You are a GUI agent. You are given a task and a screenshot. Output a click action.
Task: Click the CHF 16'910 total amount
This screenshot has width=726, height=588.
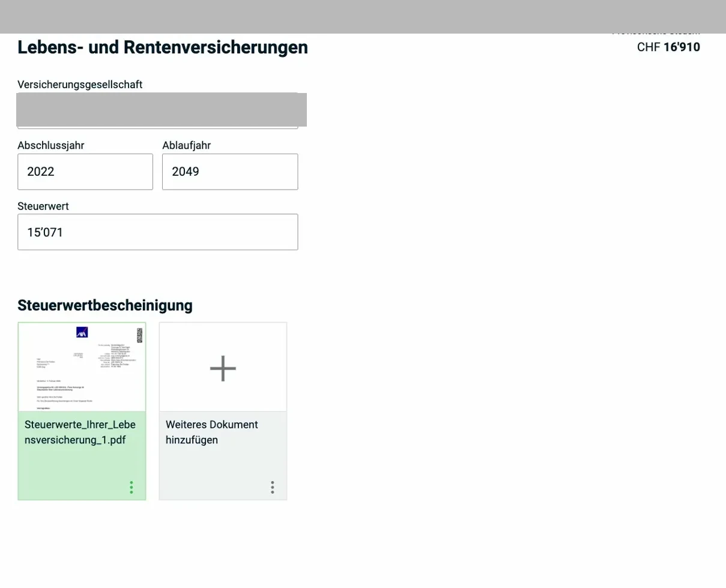click(668, 47)
